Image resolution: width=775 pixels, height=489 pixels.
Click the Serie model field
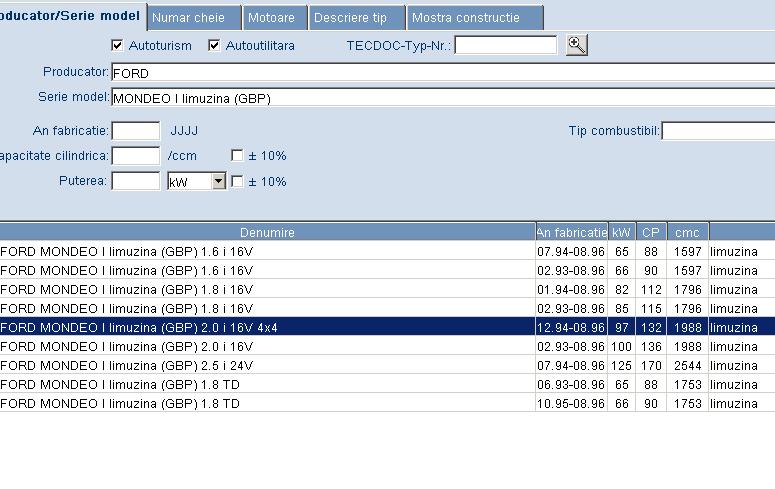click(x=440, y=98)
